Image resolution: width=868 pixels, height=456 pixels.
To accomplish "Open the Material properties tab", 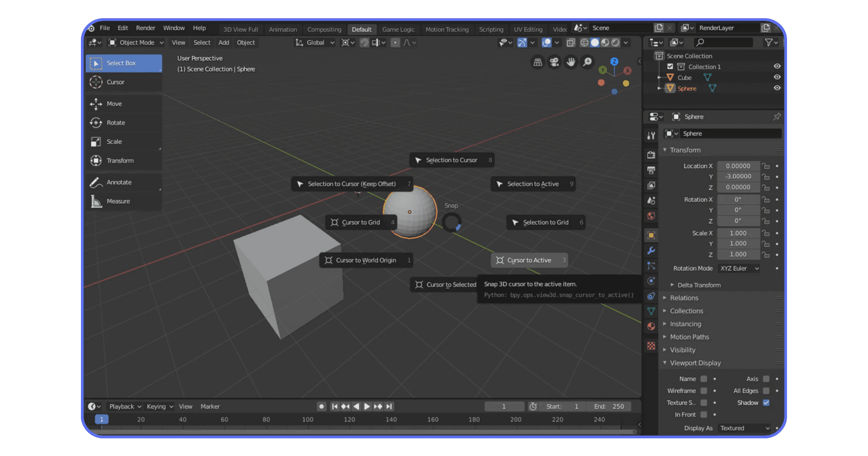I will coord(651,326).
